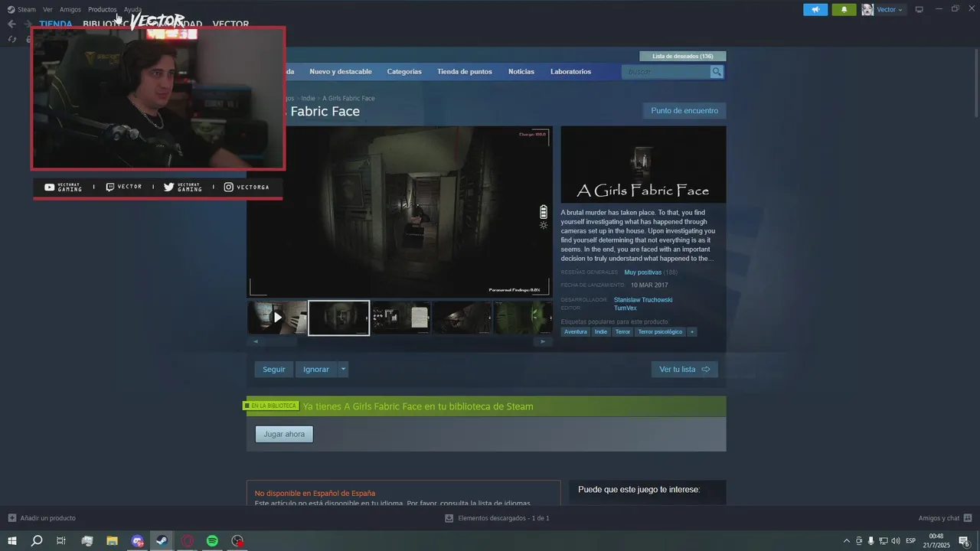The image size is (980, 551).
Task: Open Laboratorios store tab
Action: [x=570, y=71]
